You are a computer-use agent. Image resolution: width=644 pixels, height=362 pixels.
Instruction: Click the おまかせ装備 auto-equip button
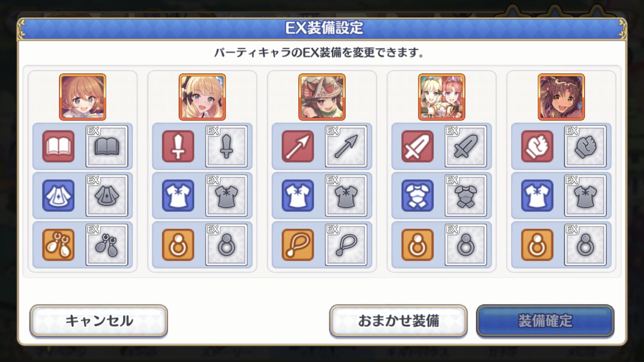coord(398,321)
